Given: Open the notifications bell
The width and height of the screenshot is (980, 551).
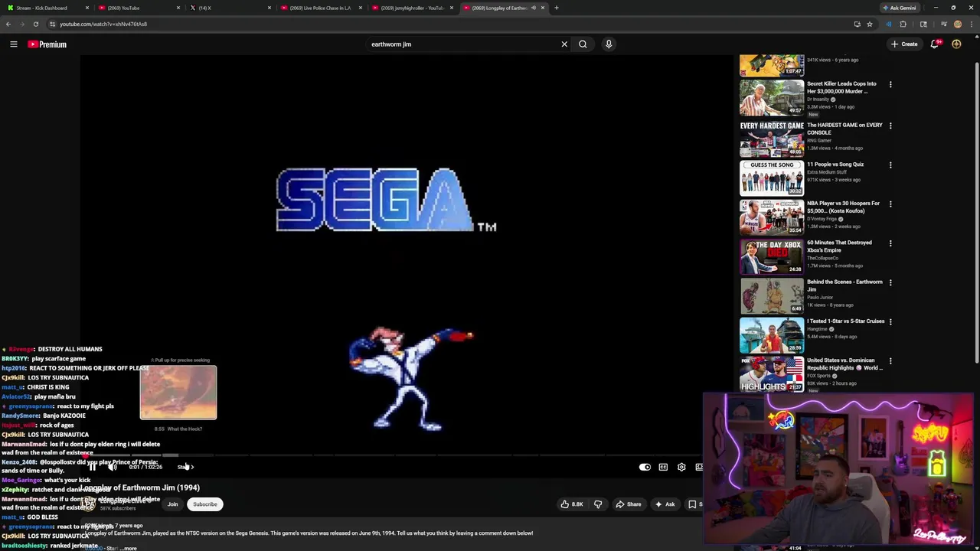Looking at the screenshot, I should pyautogui.click(x=935, y=44).
